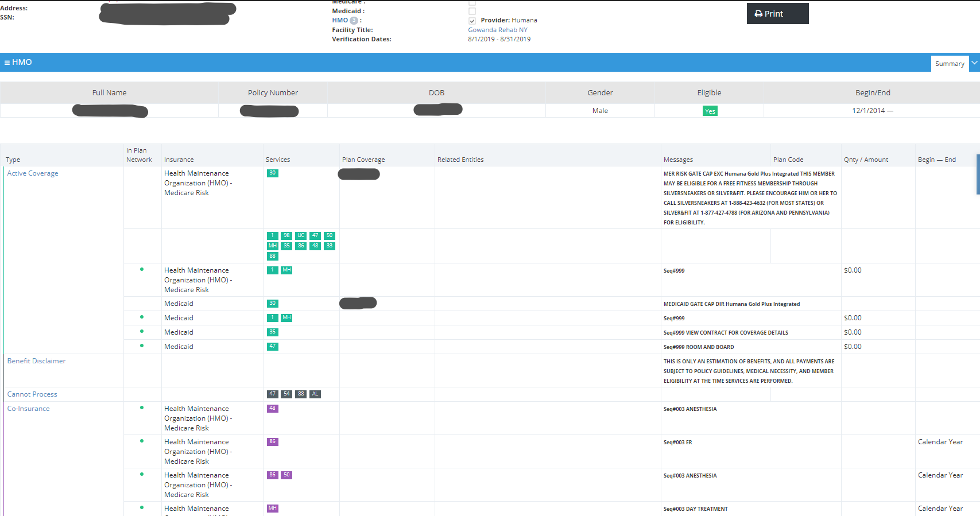980x516 pixels.
Task: Click the vertical scrollbar thumb on right
Action: pos(978,174)
